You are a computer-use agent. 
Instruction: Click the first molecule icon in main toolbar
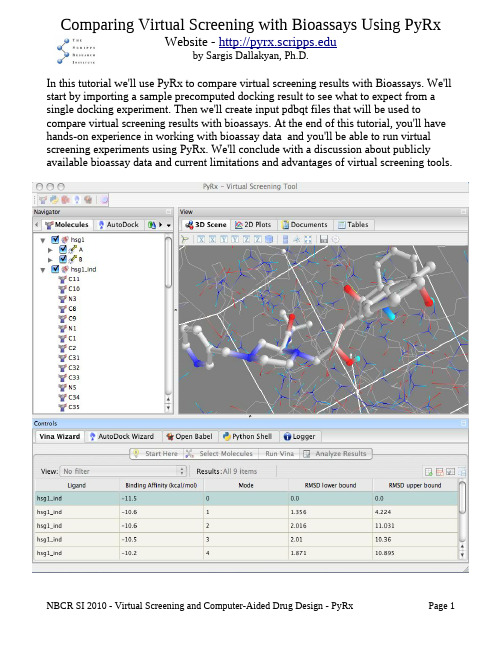43,200
